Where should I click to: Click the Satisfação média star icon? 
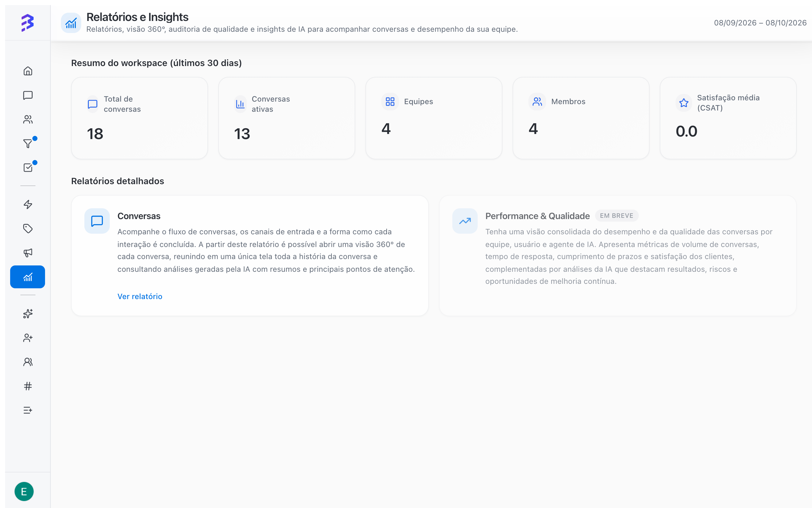point(684,103)
